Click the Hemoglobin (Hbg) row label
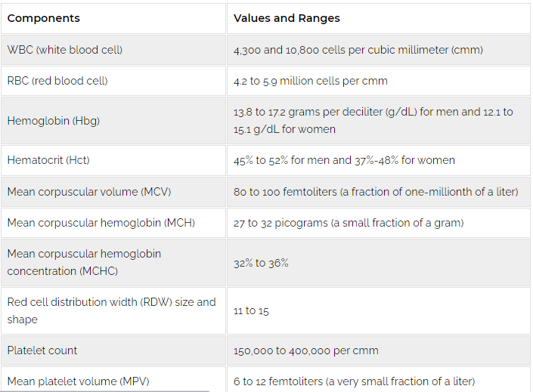Screen dimensions: 533x392 pyautogui.click(x=54, y=121)
